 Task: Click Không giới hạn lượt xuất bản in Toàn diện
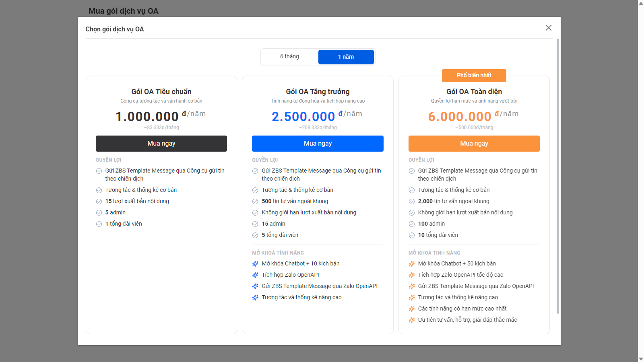pos(465,212)
